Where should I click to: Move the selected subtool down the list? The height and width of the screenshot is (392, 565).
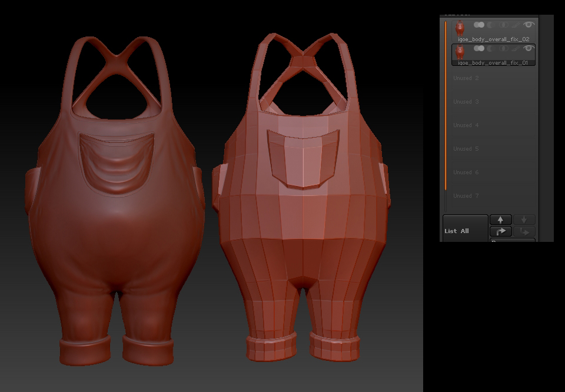click(523, 220)
